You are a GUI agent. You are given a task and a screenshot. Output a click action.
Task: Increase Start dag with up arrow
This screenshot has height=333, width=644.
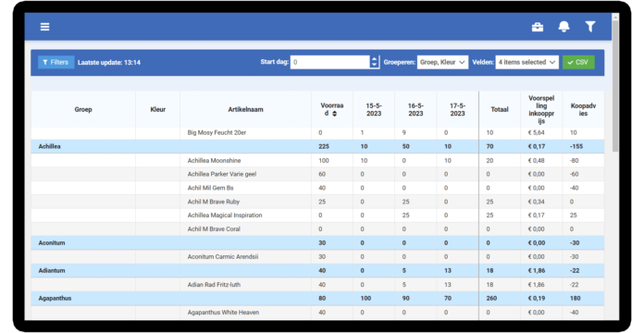coord(374,59)
